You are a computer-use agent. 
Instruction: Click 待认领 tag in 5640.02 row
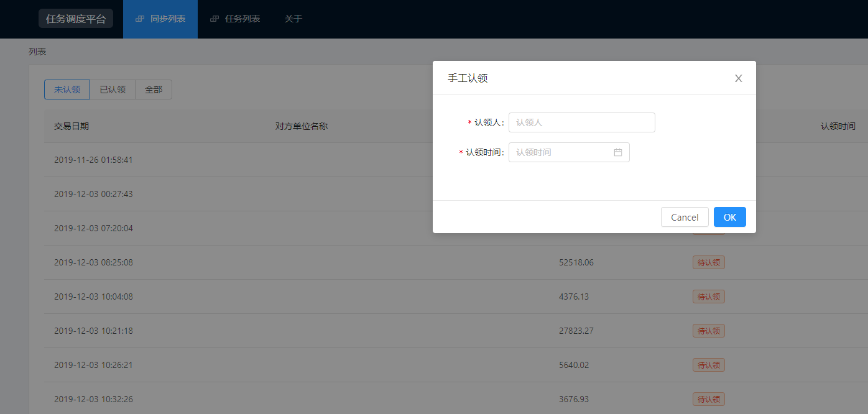click(709, 365)
